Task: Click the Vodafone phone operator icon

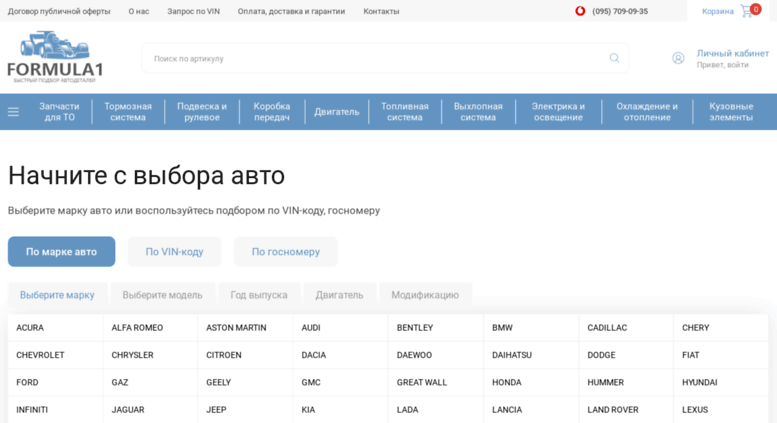Action: pyautogui.click(x=580, y=11)
